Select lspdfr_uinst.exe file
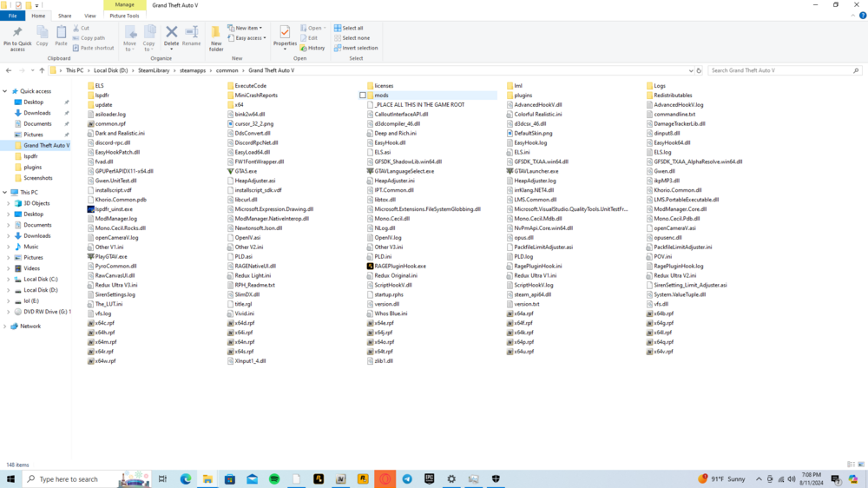The image size is (868, 488). point(110,208)
